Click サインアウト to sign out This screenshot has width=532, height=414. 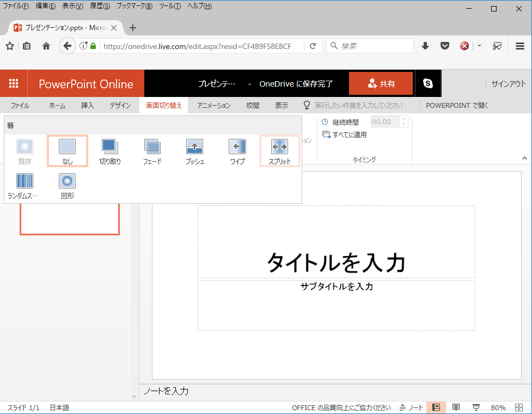(509, 84)
